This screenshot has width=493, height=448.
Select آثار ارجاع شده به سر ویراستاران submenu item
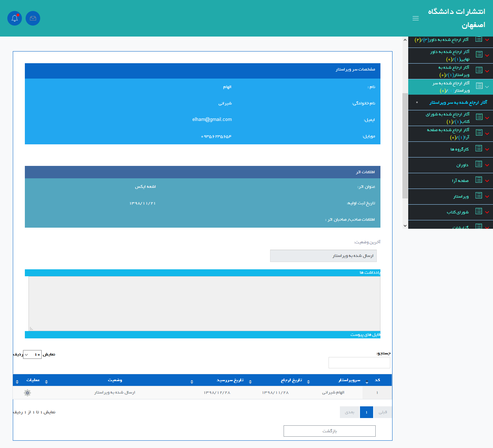click(x=458, y=103)
